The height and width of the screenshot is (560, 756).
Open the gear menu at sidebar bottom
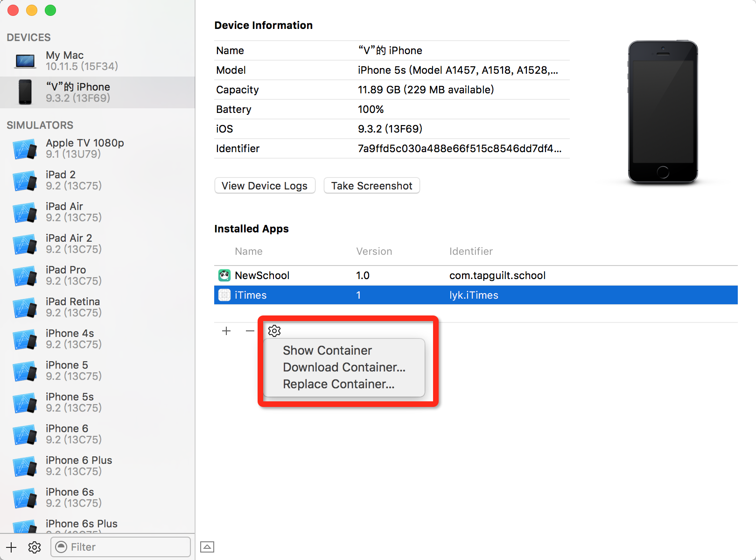pos(35,547)
